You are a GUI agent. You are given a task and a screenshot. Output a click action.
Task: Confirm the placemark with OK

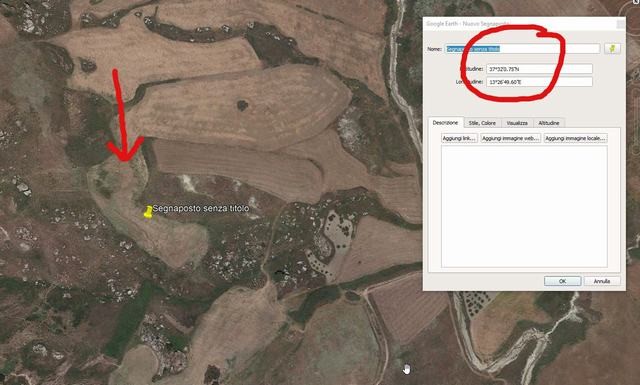562,281
